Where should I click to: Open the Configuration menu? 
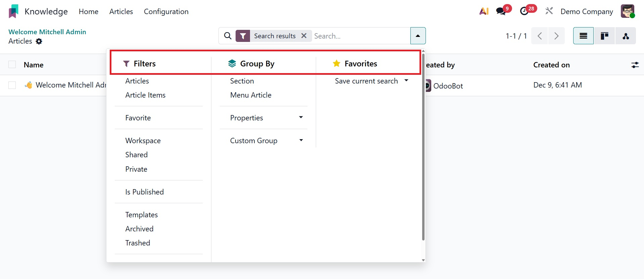[166, 12]
